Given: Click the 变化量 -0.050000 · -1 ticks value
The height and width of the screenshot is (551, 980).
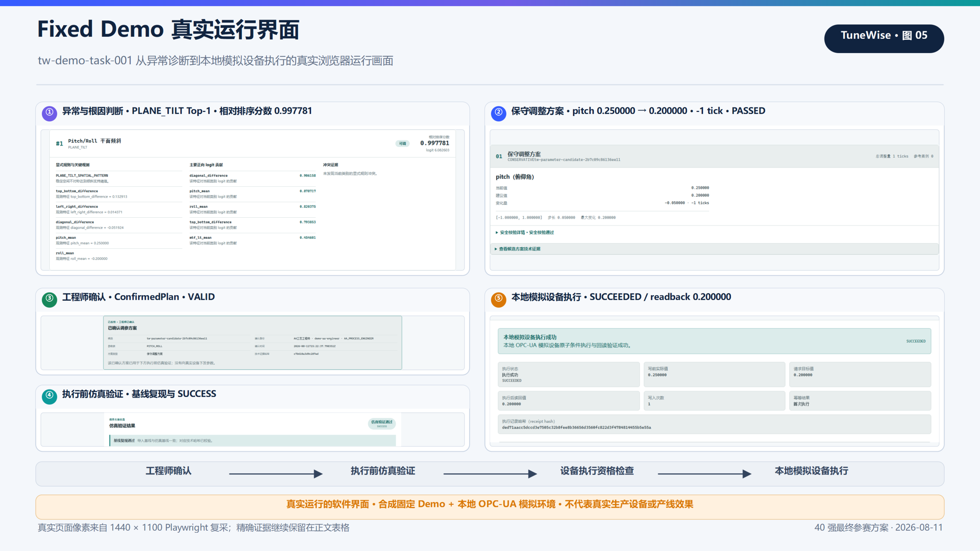Looking at the screenshot, I should click(x=687, y=203).
